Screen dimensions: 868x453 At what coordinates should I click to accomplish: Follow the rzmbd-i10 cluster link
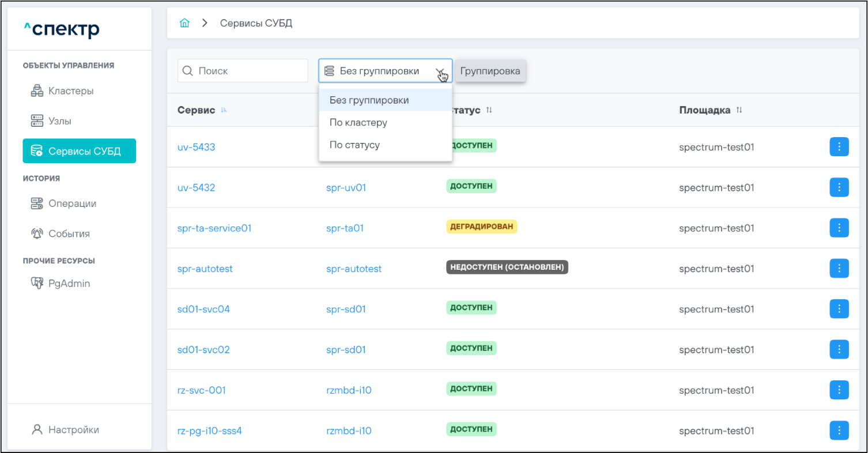[x=349, y=390]
